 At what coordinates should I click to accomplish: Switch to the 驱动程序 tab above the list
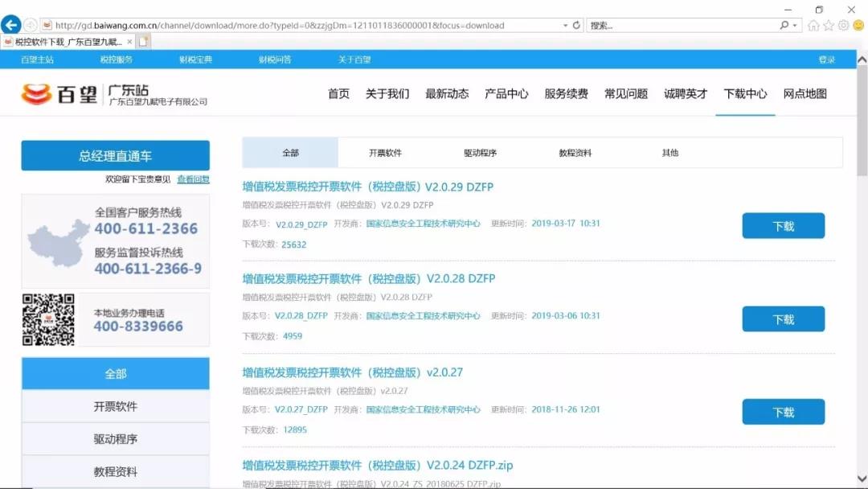pyautogui.click(x=481, y=153)
